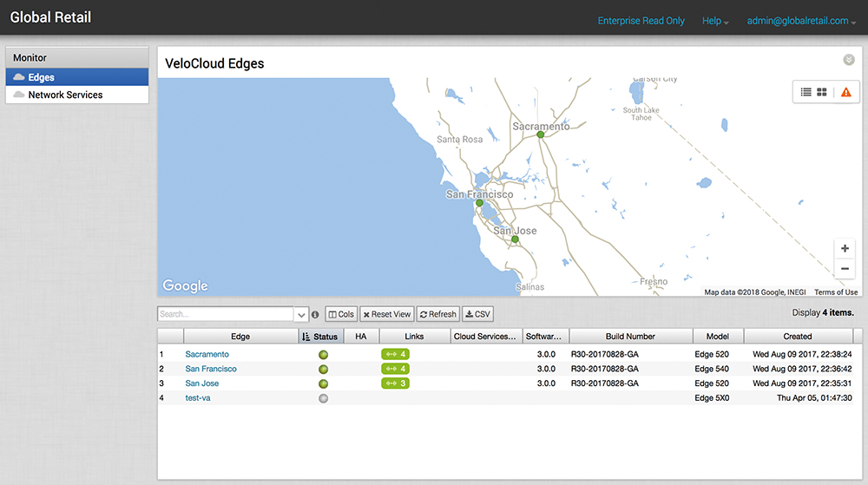The height and width of the screenshot is (485, 868).
Task: Click the Build Number column header
Action: (x=630, y=337)
